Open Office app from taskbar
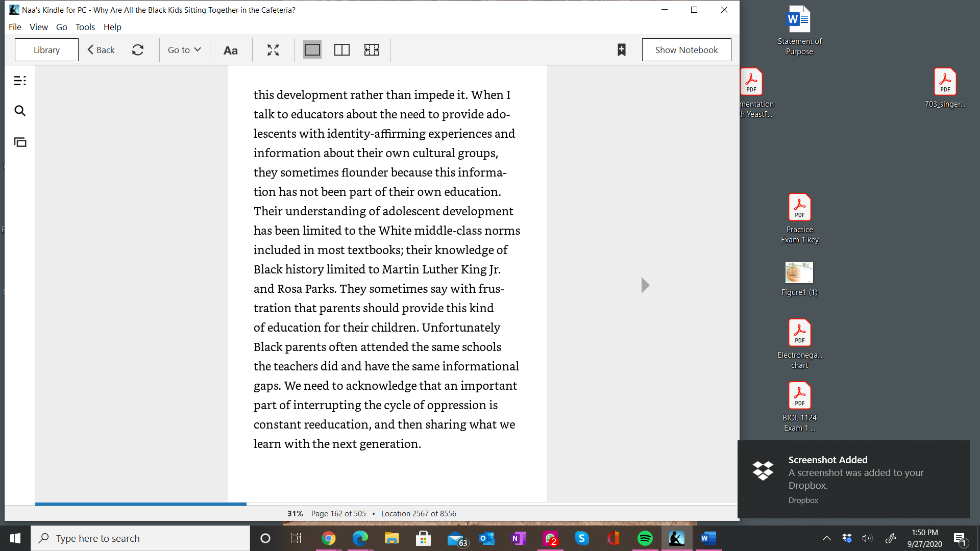 pos(614,538)
